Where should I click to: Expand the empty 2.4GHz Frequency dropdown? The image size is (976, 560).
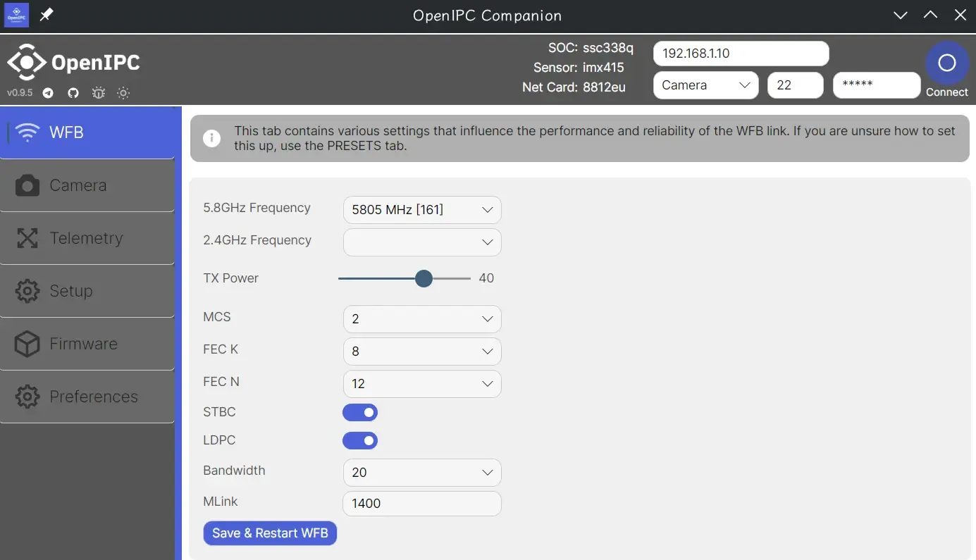tap(422, 242)
